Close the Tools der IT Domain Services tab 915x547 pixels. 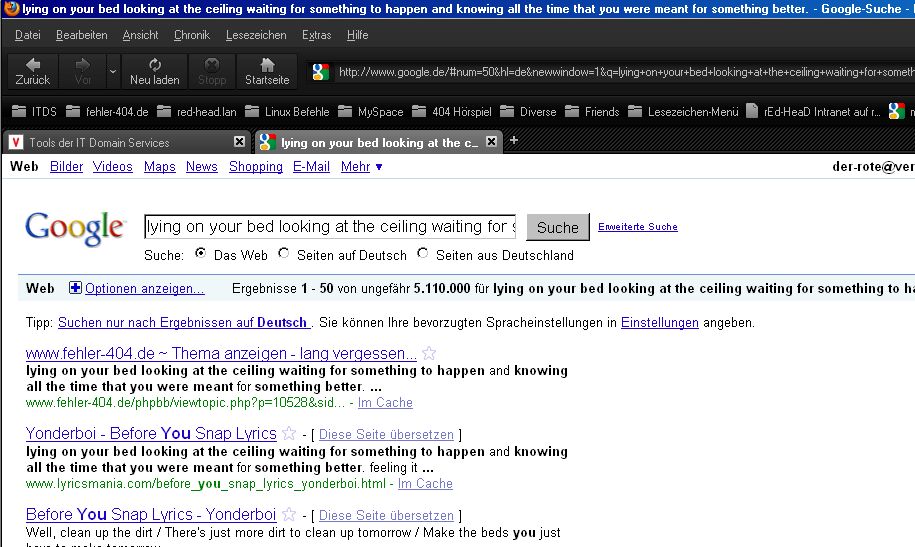pos(239,142)
